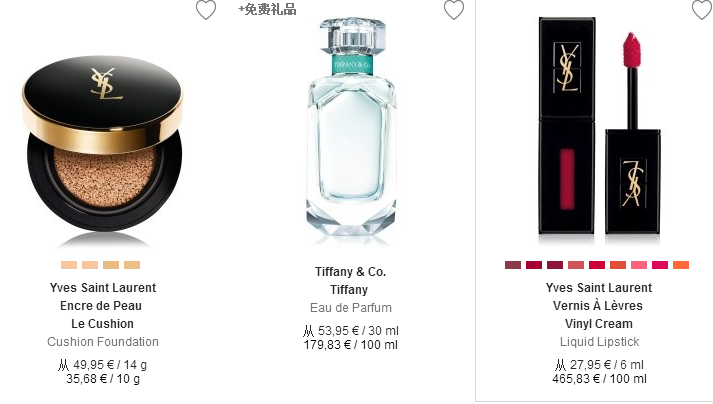The image size is (713, 404).
Task: Select the first foundation shade swatch
Action: [x=69, y=265]
